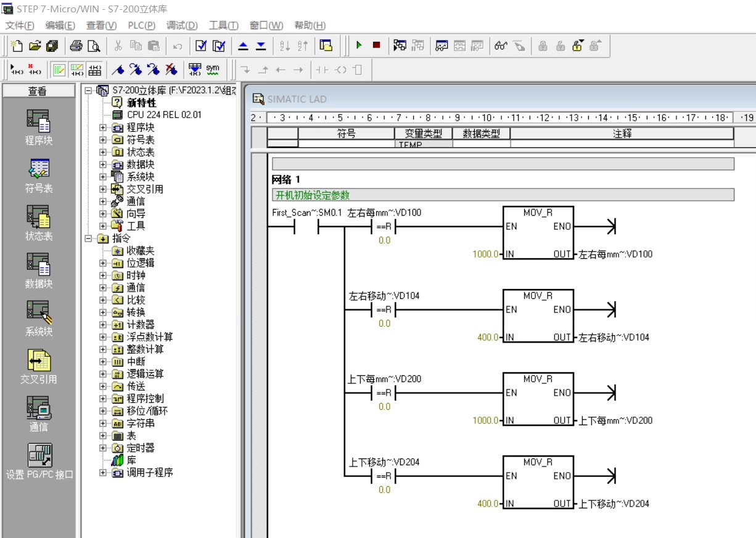Insert a new network
The height and width of the screenshot is (538, 756).
pos(17,70)
